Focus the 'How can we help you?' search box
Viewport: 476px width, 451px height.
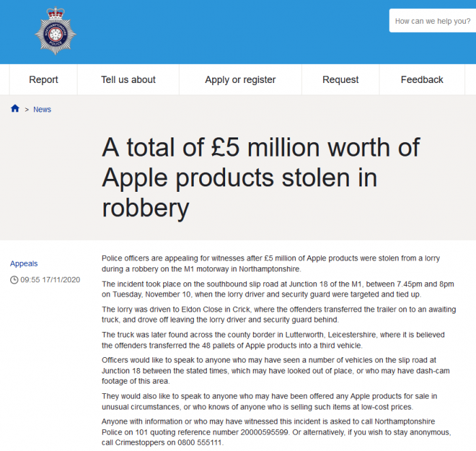(x=432, y=21)
